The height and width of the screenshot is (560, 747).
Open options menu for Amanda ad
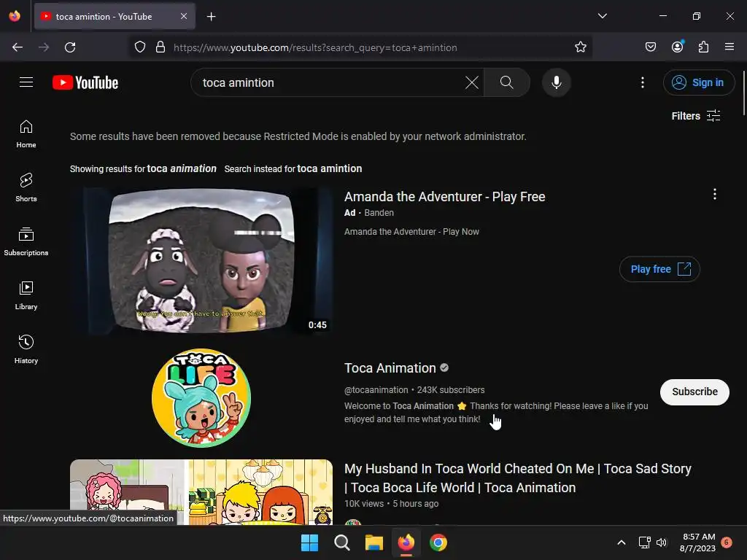click(x=714, y=194)
